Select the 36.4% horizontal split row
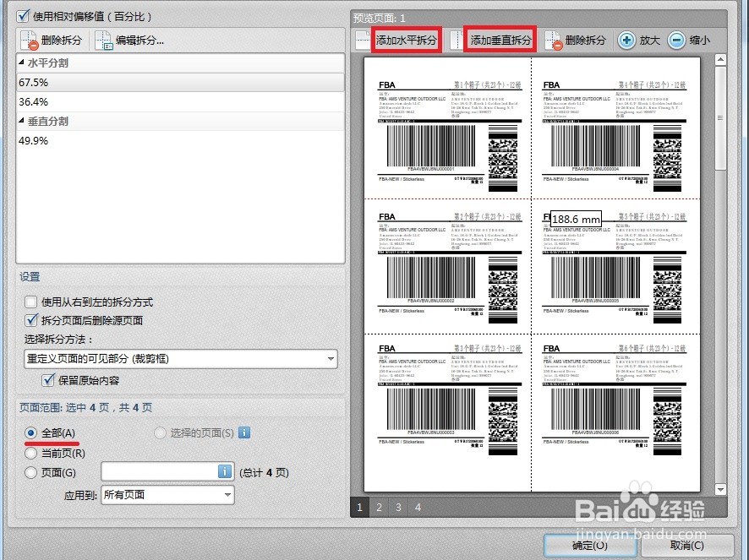 (181, 101)
